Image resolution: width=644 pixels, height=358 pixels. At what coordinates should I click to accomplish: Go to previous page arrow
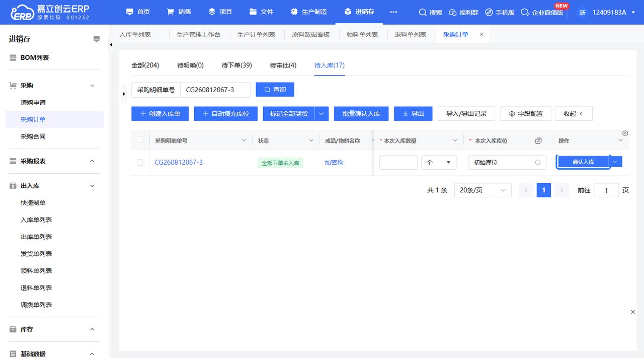(x=526, y=190)
